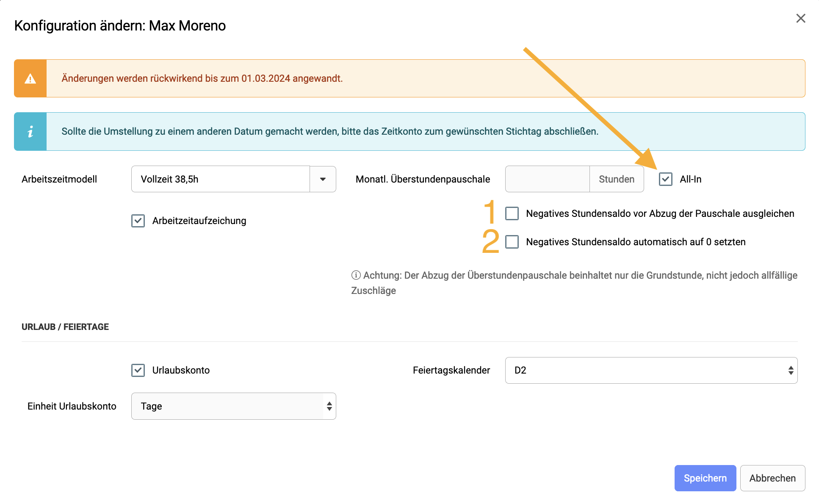
Task: Click the orange warning triangle icon
Action: [x=30, y=78]
